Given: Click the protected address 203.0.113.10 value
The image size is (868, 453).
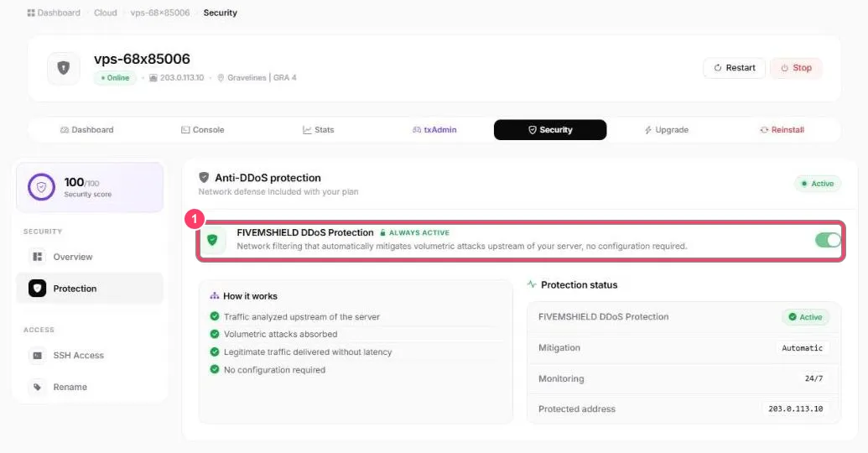Looking at the screenshot, I should [x=796, y=409].
